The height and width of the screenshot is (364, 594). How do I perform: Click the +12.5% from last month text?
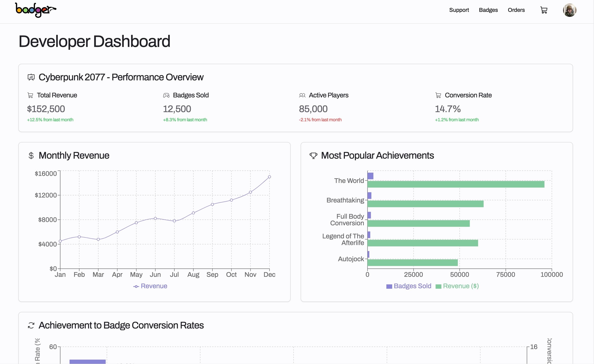(50, 120)
